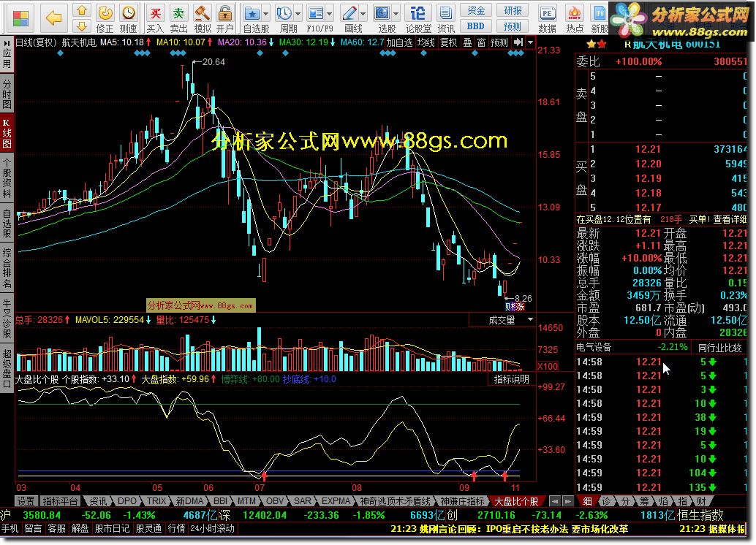
Task: Select the 新DMA indicator tab
Action: (x=189, y=501)
